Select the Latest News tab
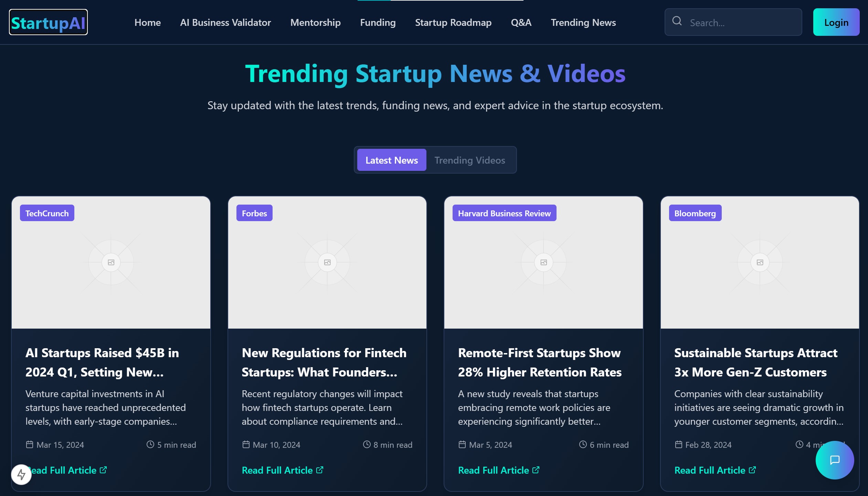 coord(391,160)
